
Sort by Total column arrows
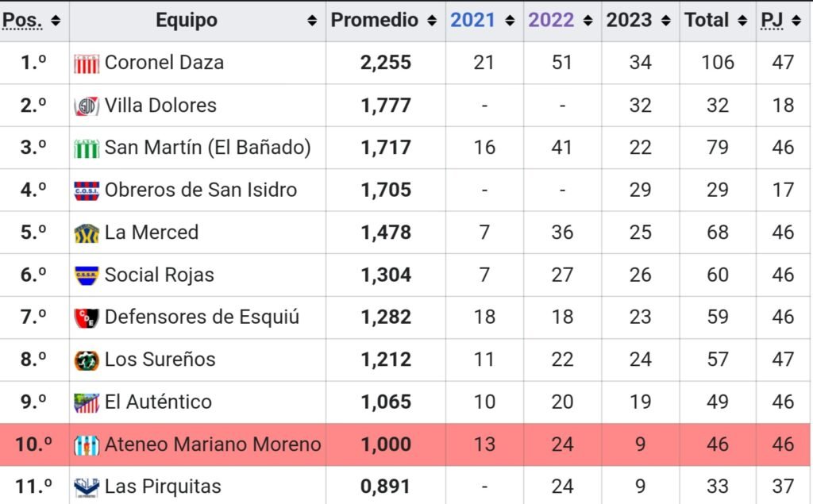tap(742, 21)
